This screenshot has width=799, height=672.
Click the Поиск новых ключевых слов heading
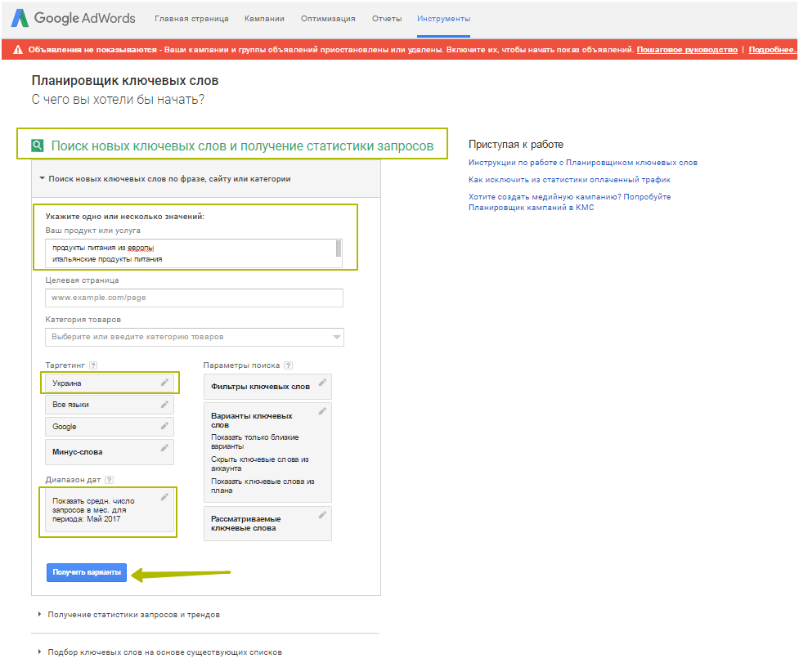[x=243, y=146]
